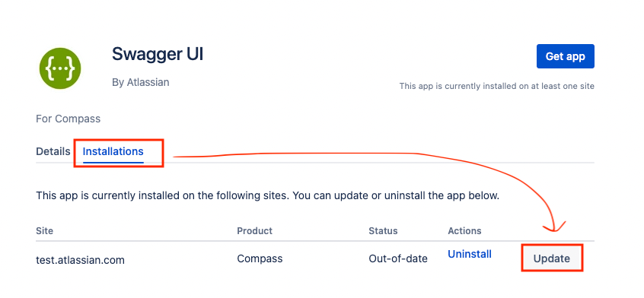Click the By Atlassian vendor text
This screenshot has height=298, width=644.
pyautogui.click(x=141, y=82)
